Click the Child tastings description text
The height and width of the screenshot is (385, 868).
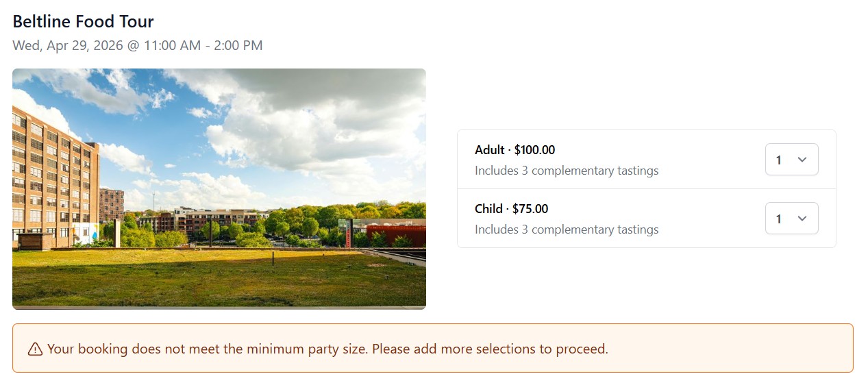567,229
